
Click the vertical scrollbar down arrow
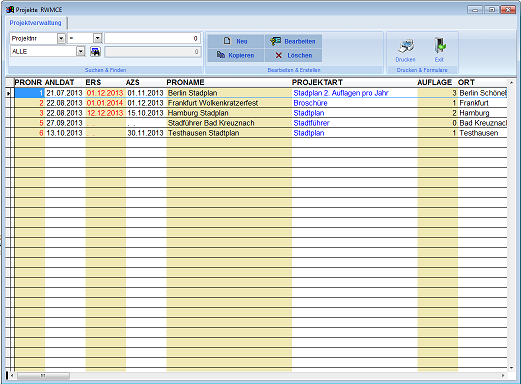[x=512, y=368]
